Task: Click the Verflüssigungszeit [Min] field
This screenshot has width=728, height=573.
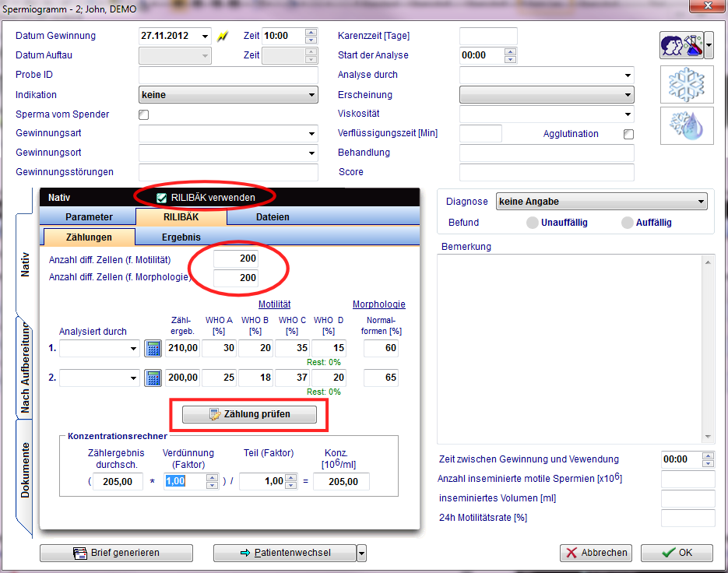Action: click(480, 134)
